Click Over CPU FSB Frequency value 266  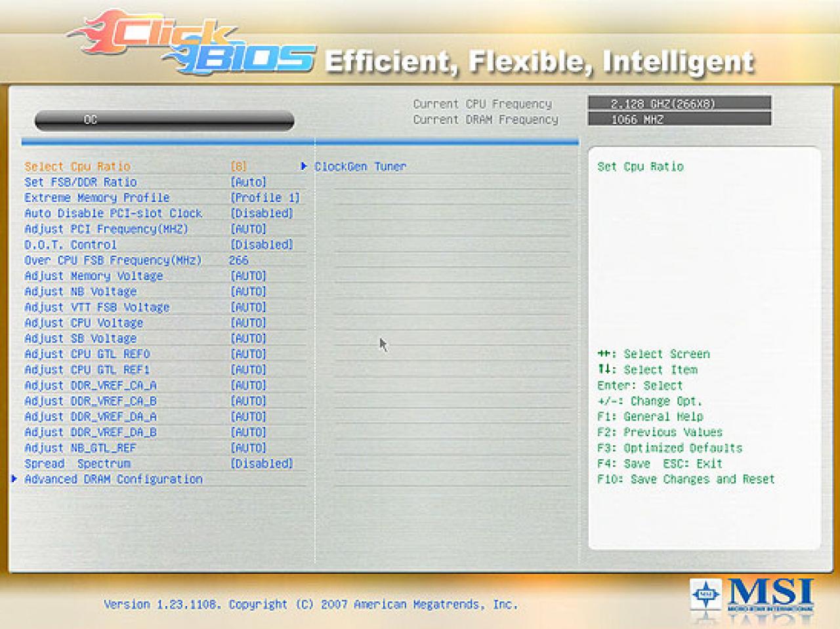click(238, 260)
